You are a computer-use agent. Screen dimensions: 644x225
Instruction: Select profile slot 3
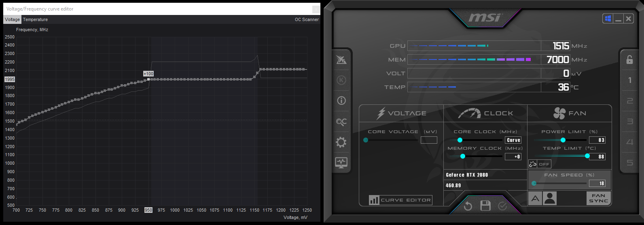(x=629, y=121)
